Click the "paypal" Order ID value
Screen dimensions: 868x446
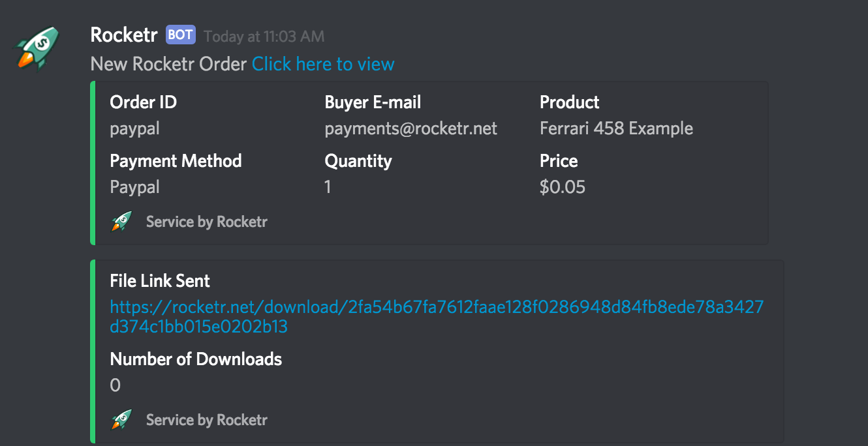point(134,128)
